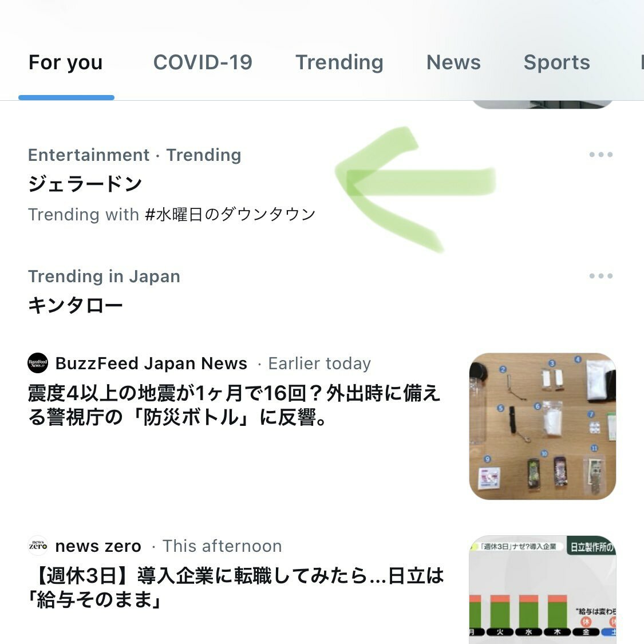
Task: Open the BuzzFeed earthquake 防災ボトル headline
Action: [x=234, y=405]
